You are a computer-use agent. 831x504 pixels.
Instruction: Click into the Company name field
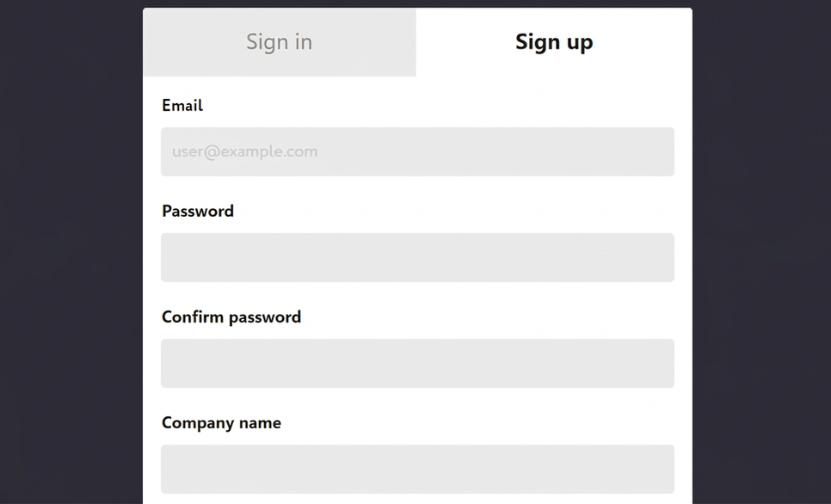click(417, 469)
